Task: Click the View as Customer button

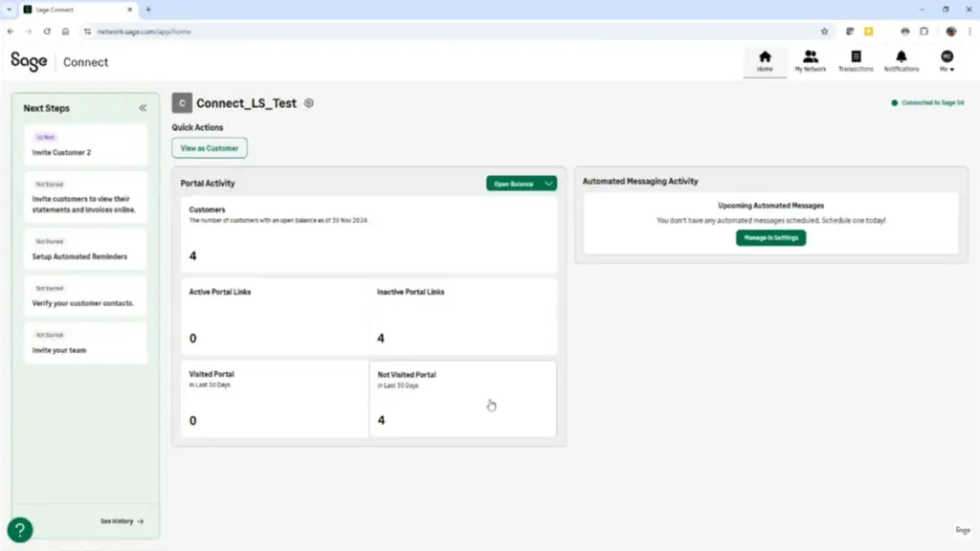Action: point(210,148)
